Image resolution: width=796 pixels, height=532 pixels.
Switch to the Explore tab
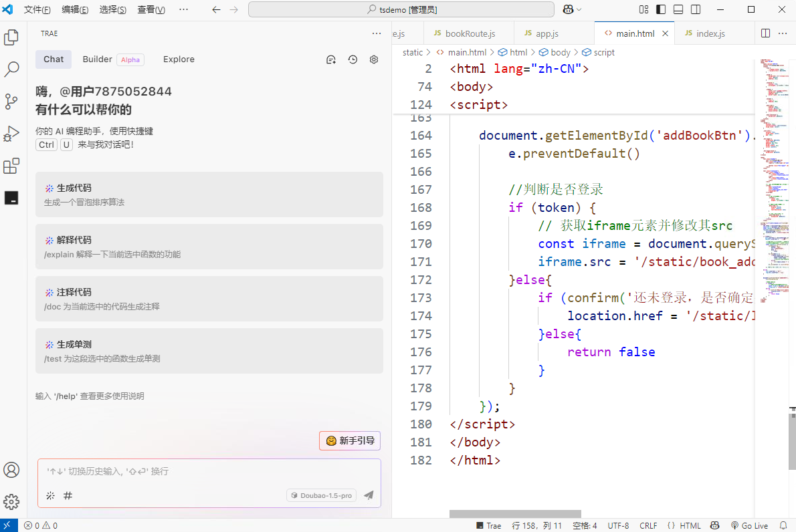point(179,59)
